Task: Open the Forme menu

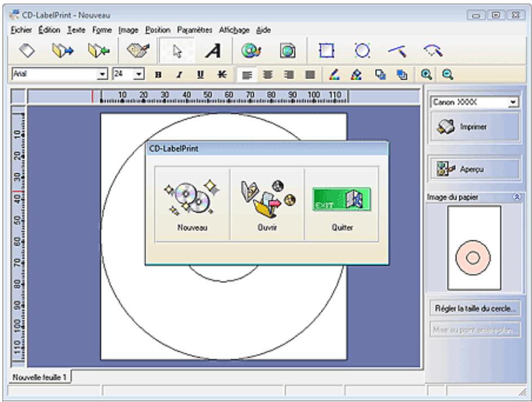Action: pyautogui.click(x=102, y=30)
